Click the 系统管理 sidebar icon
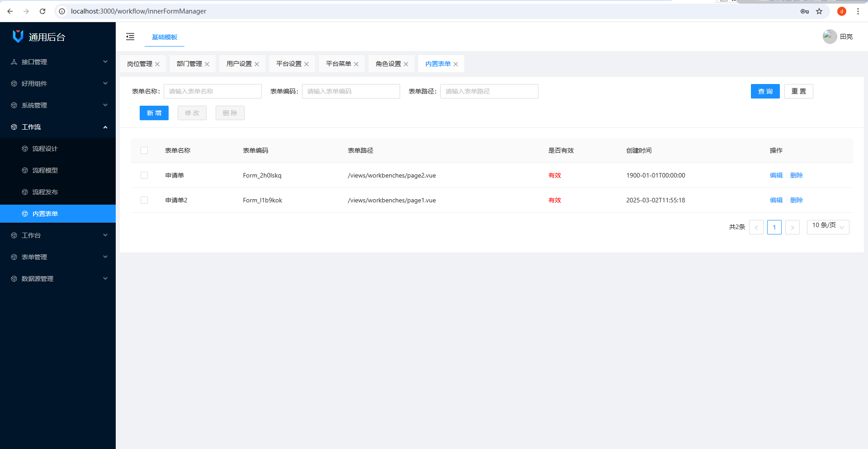Viewport: 868px width, 449px height. tap(14, 105)
